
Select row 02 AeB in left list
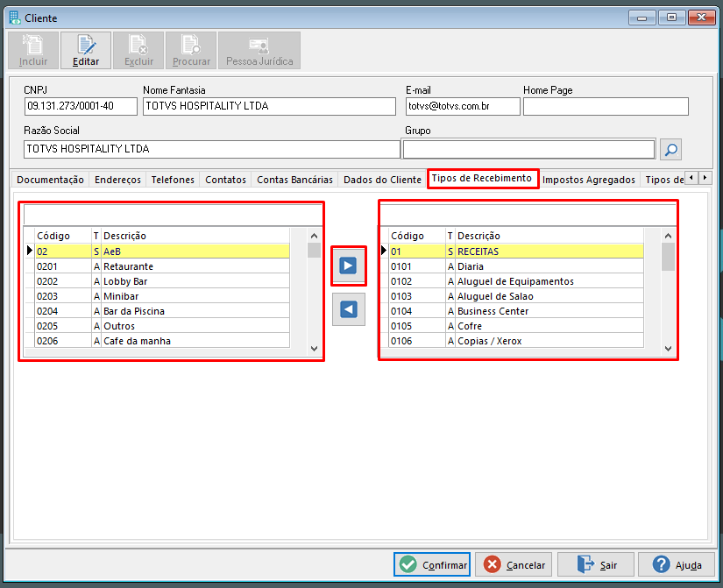pos(162,251)
